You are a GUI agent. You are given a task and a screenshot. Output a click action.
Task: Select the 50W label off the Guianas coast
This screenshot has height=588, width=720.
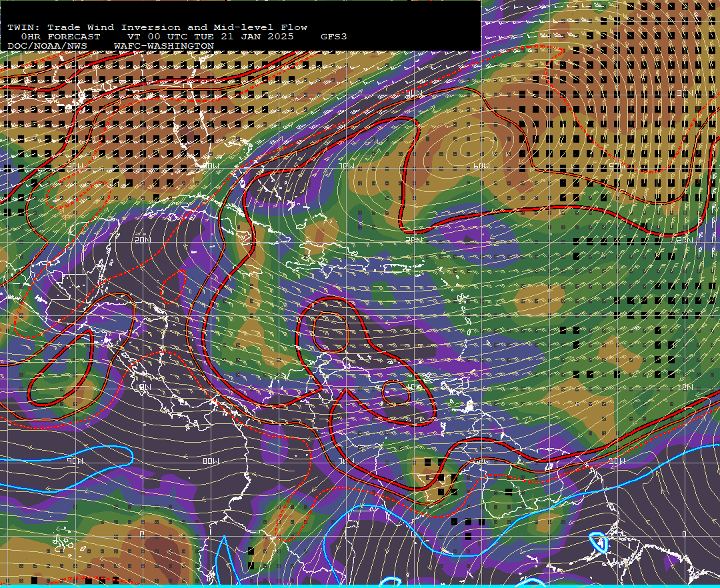pyautogui.click(x=617, y=461)
